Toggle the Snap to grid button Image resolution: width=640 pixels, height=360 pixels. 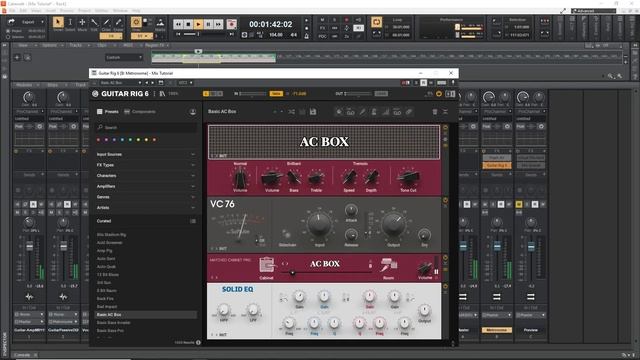pyautogui.click(x=136, y=22)
